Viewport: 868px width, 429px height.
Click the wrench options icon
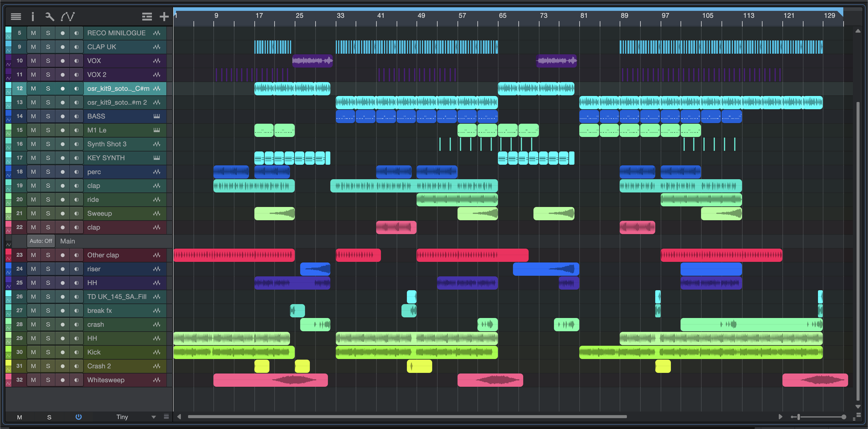point(49,16)
